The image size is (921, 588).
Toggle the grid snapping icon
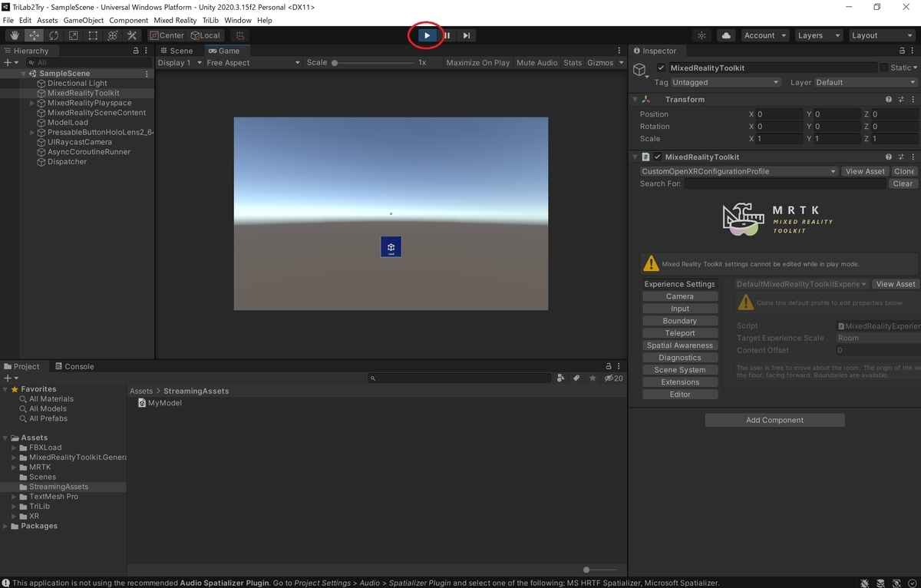[x=240, y=35]
